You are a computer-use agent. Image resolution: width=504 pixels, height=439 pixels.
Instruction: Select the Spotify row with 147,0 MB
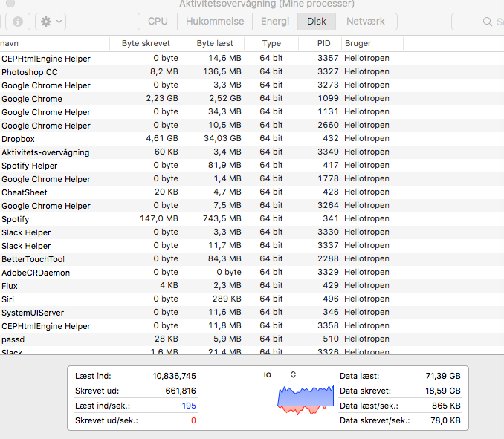(x=252, y=219)
